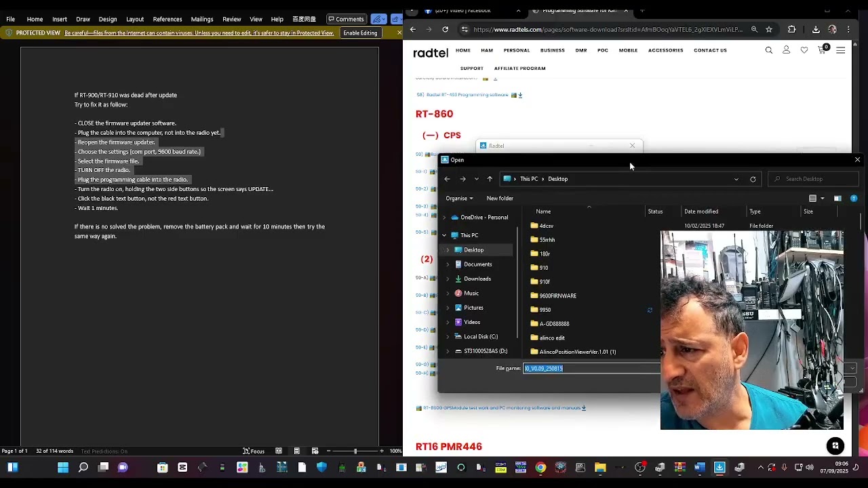
Task: Open the Organise dropdown menu
Action: pos(459,199)
